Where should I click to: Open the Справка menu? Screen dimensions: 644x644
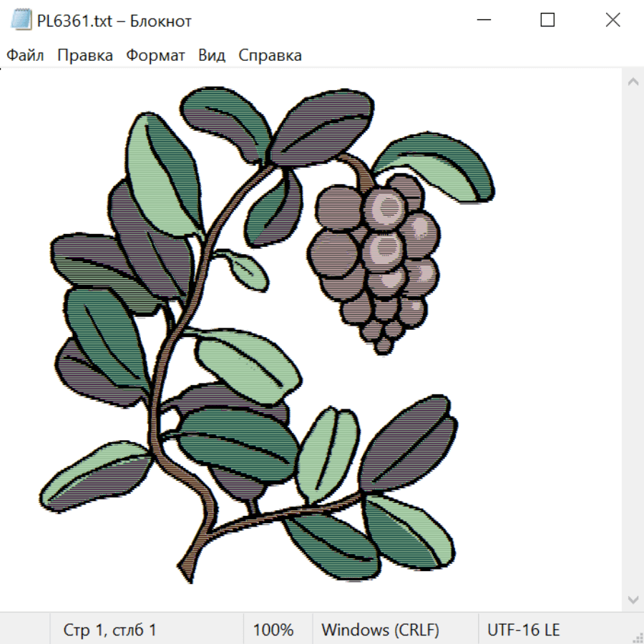tap(270, 55)
